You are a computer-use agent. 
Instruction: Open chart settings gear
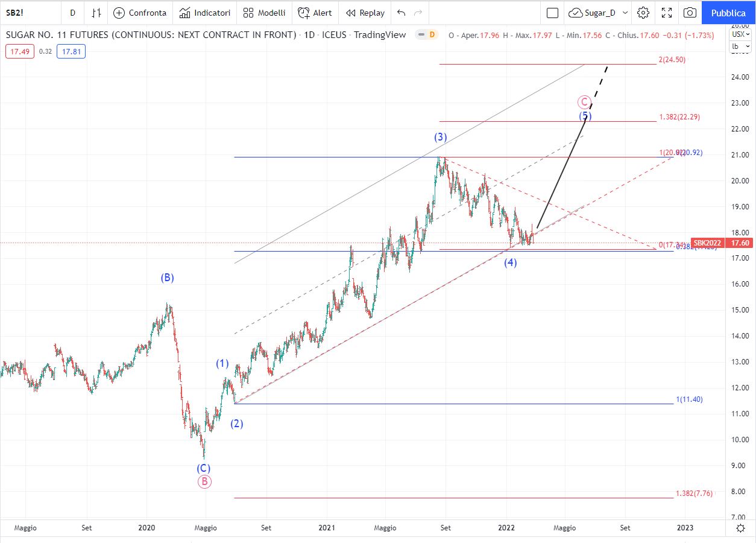pyautogui.click(x=643, y=13)
